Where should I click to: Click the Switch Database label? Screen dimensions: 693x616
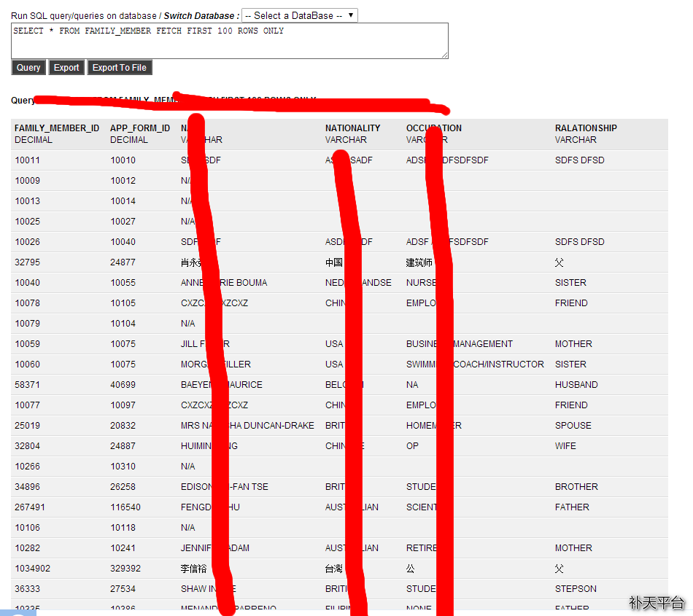pyautogui.click(x=201, y=16)
